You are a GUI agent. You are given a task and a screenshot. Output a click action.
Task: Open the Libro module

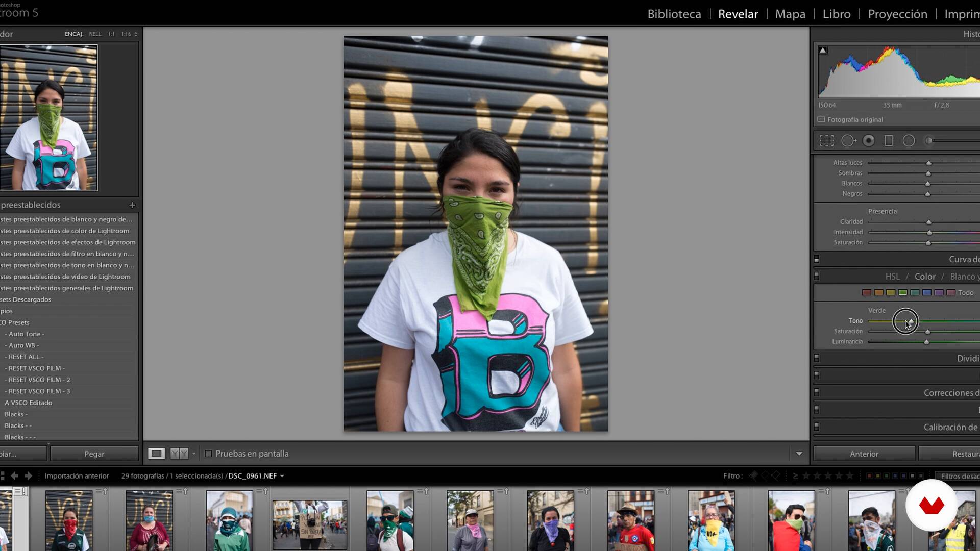(x=837, y=14)
